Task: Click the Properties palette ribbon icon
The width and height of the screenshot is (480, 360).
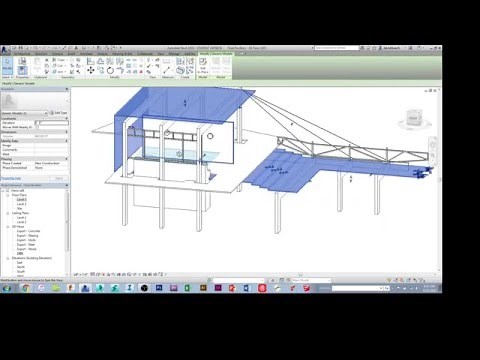Action: [22, 70]
